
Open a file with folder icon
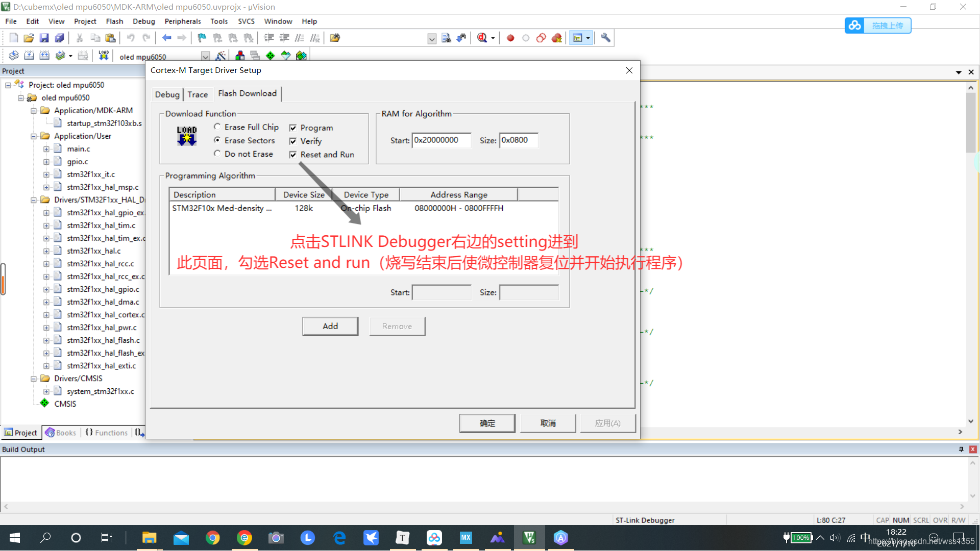pyautogui.click(x=29, y=38)
